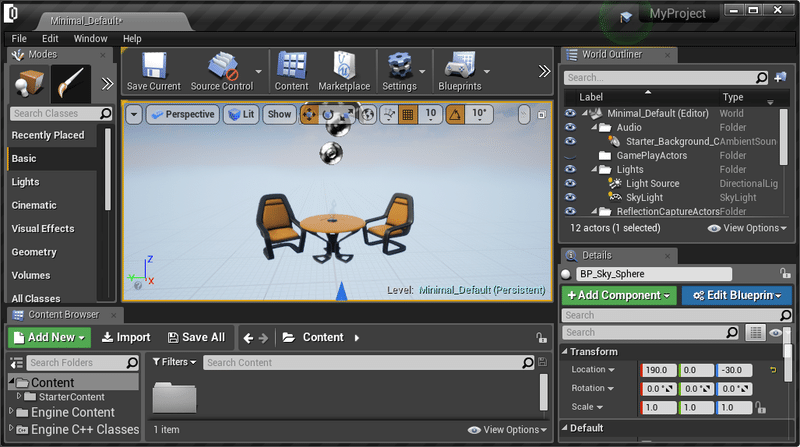800x447 pixels.
Task: Click Add Component button
Action: pyautogui.click(x=619, y=295)
